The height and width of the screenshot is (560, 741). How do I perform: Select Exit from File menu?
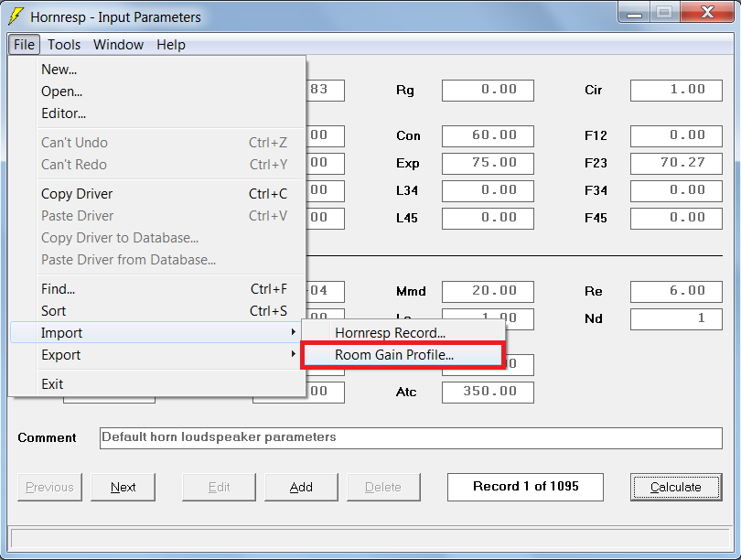[157, 384]
